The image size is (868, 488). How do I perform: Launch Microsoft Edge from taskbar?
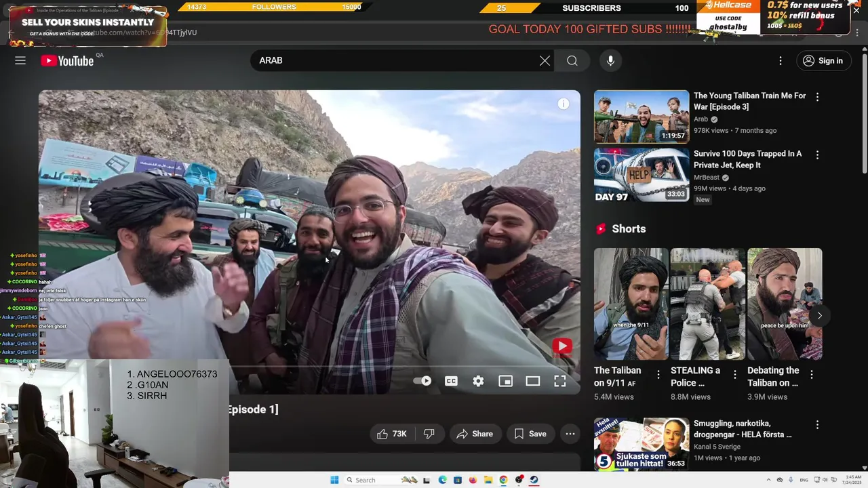[442, 480]
